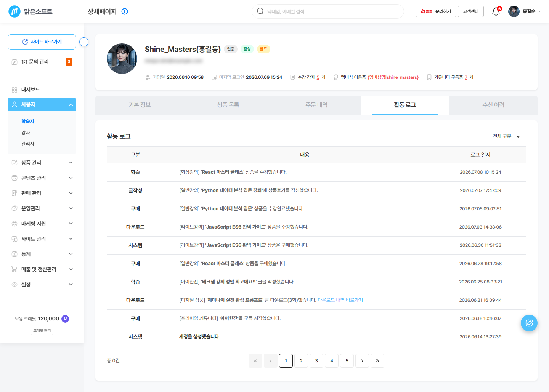Viewport: 549px width, 392px height.
Task: Switch to the 수신 이력 tab
Action: tap(493, 105)
